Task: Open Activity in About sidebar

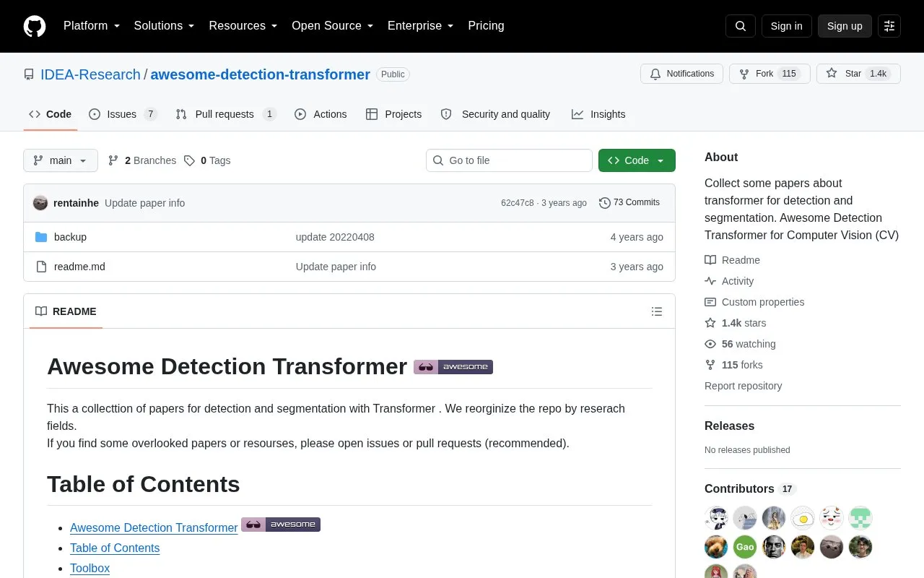Action: pos(737,281)
